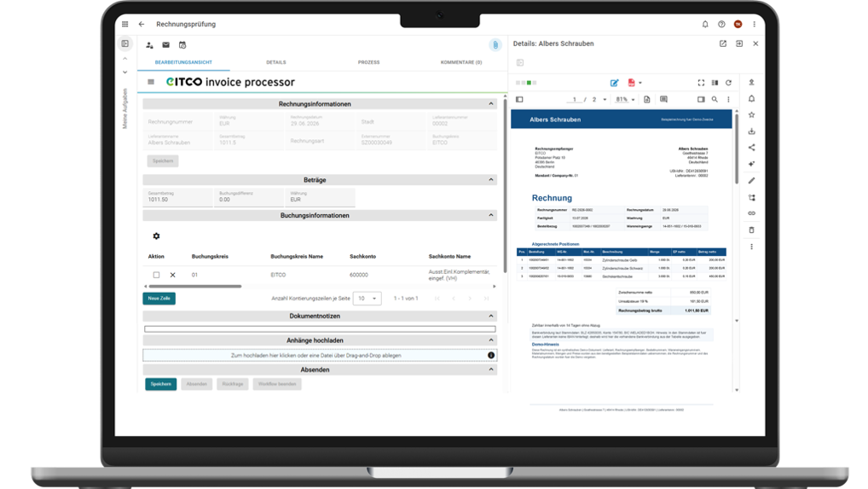Click the send email envelope icon
This screenshot has height=489, width=868.
tap(165, 45)
